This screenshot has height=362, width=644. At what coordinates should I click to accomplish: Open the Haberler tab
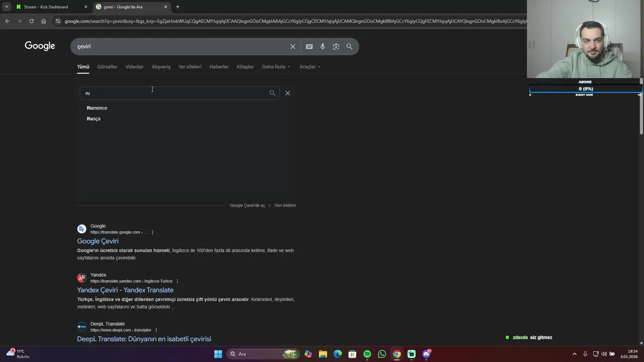[x=219, y=67]
